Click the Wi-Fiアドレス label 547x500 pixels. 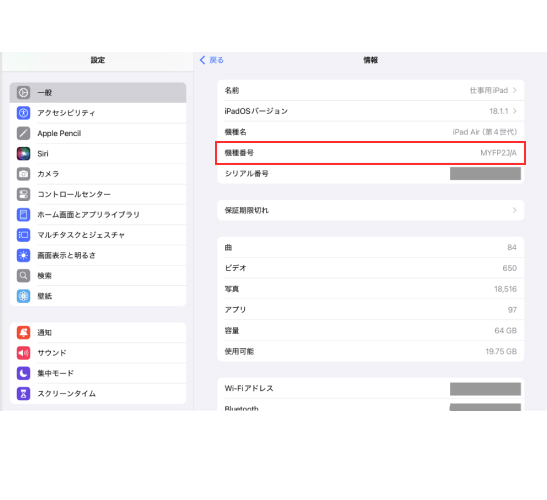tap(249, 388)
